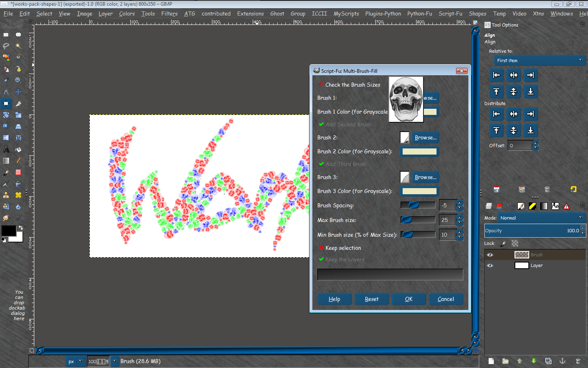The image size is (588, 368).
Task: Click Cancel in Multi-Brush-Fill dialog
Action: pos(446,299)
